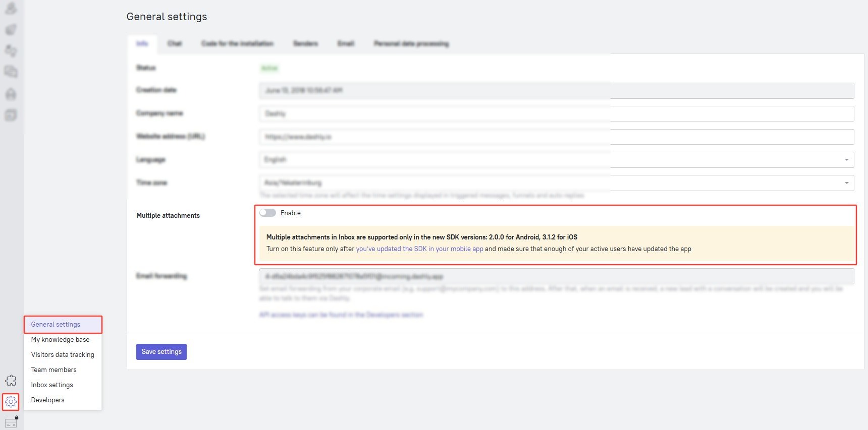Expand the Language dropdown arrow
This screenshot has height=430, width=868.
[846, 160]
